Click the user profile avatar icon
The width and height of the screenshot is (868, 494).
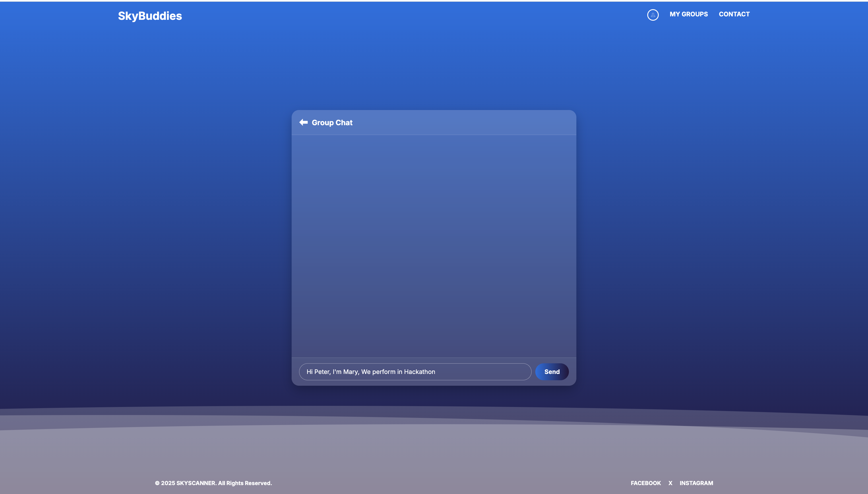coord(653,15)
